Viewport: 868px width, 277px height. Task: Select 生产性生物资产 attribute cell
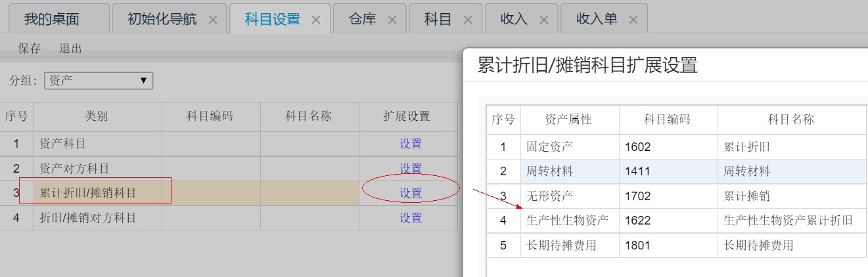tap(570, 221)
